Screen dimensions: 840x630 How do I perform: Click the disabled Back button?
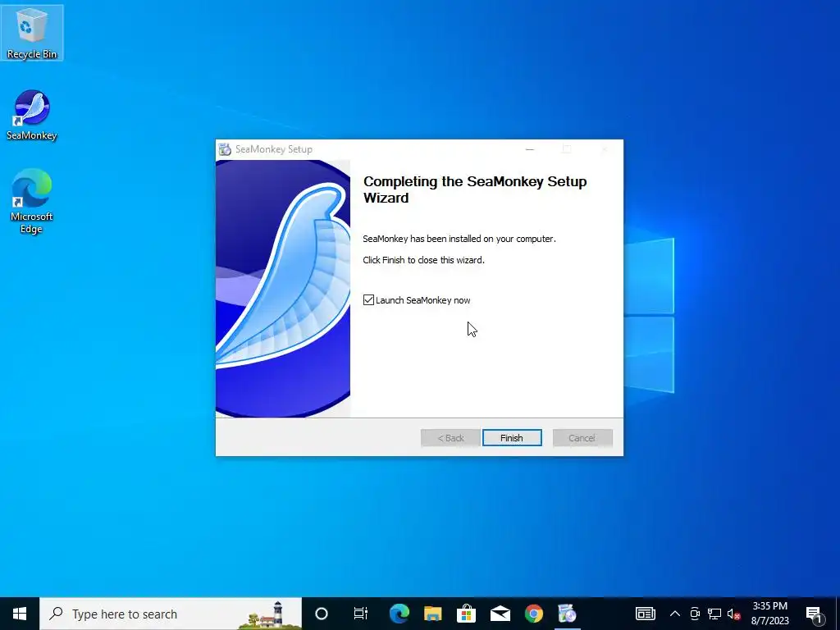(450, 438)
